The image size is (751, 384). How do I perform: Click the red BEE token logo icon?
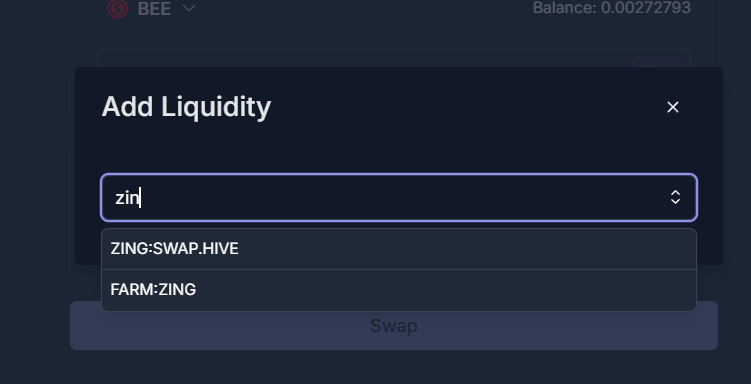[117, 9]
